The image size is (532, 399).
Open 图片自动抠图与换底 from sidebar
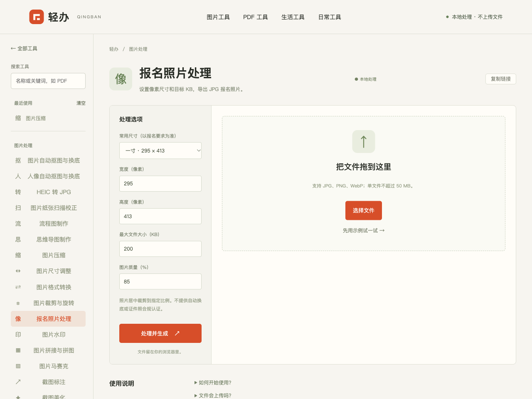pos(48,160)
